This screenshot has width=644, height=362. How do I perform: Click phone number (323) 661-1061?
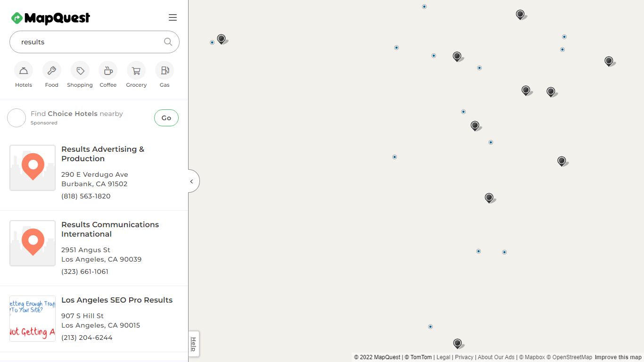coord(85,271)
